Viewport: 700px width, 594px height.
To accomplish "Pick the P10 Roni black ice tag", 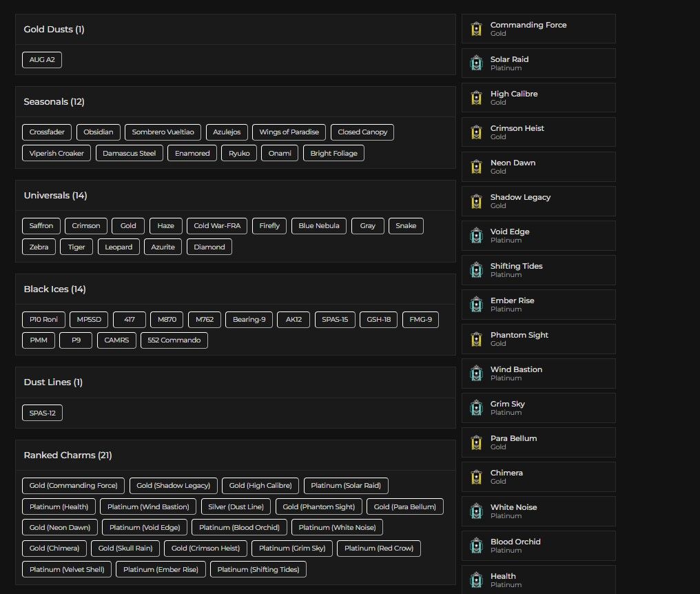I will tap(44, 320).
